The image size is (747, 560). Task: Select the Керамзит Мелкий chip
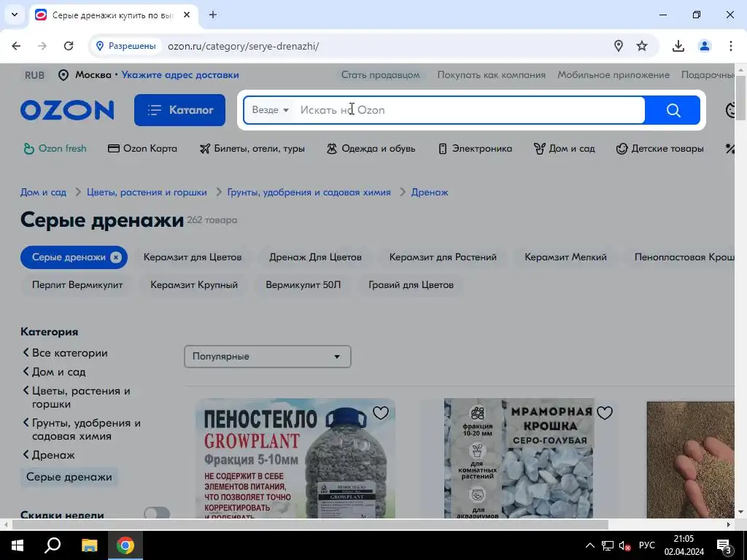(565, 257)
